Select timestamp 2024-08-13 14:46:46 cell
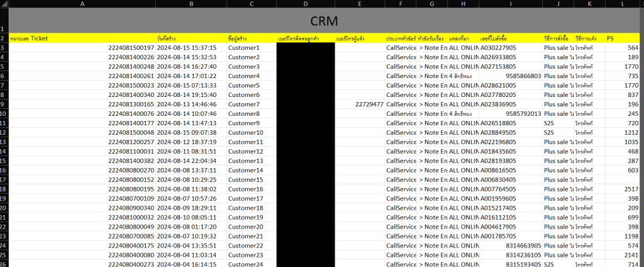 [x=187, y=104]
